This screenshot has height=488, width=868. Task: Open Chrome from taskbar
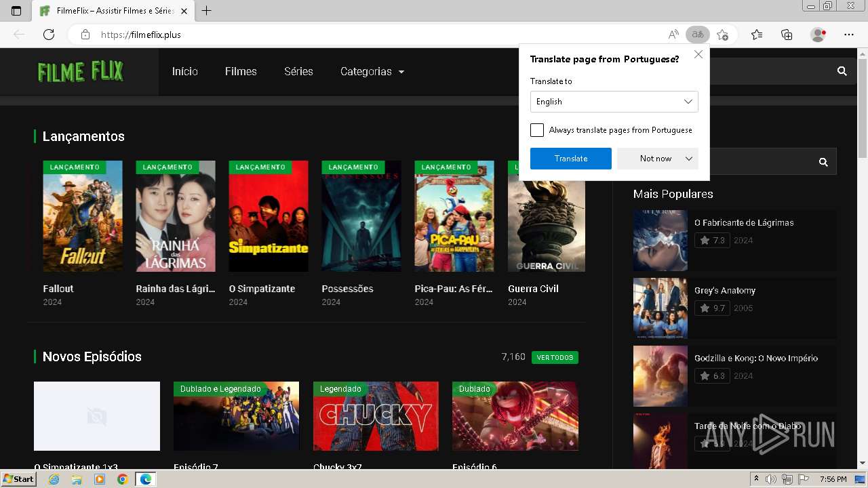(x=122, y=479)
